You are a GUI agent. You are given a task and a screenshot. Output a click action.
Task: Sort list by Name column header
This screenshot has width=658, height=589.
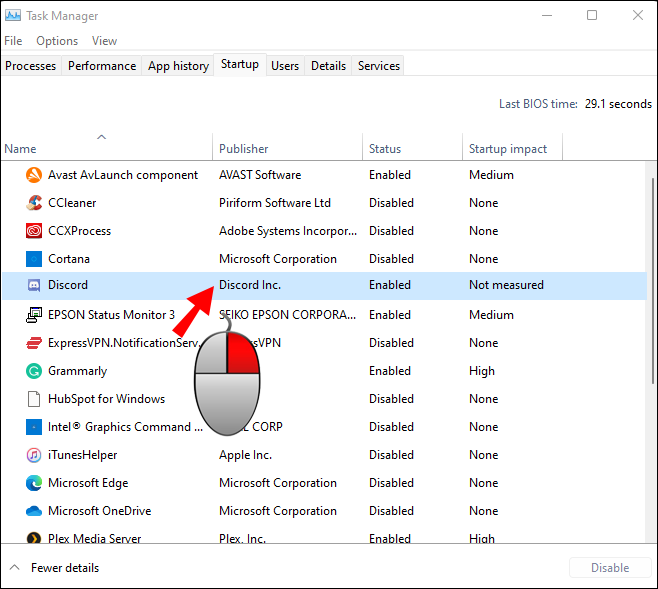click(x=20, y=149)
